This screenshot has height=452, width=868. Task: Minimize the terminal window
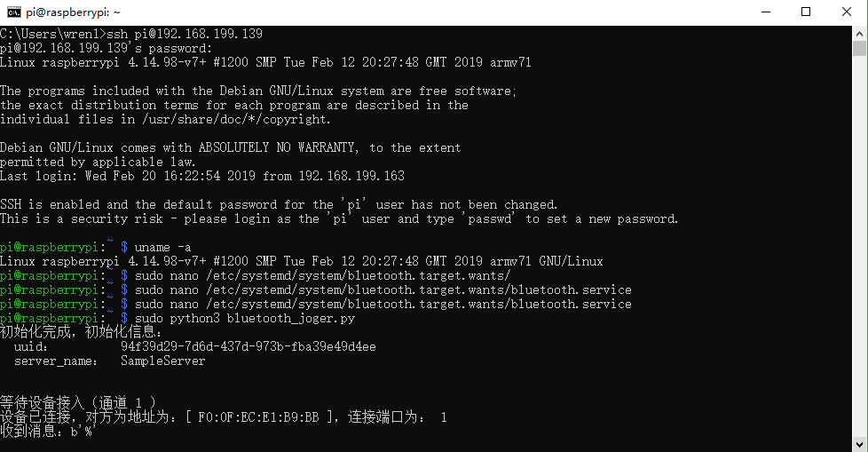point(766,12)
